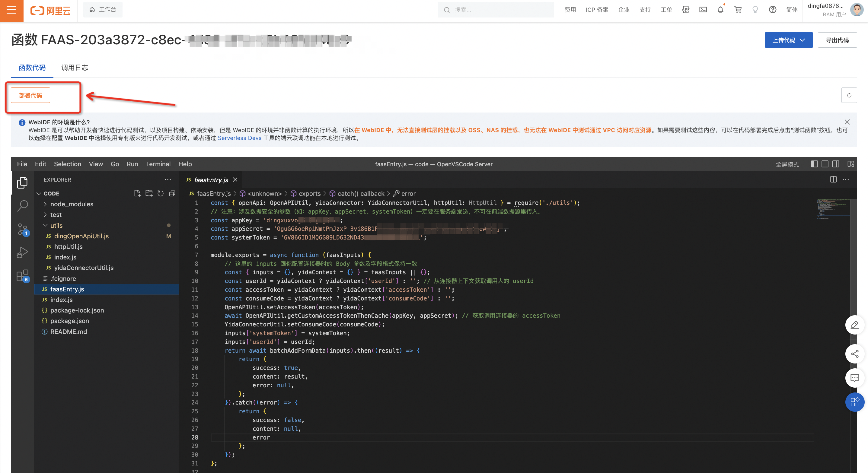Open Run and Debug view
868x473 pixels.
(x=22, y=253)
